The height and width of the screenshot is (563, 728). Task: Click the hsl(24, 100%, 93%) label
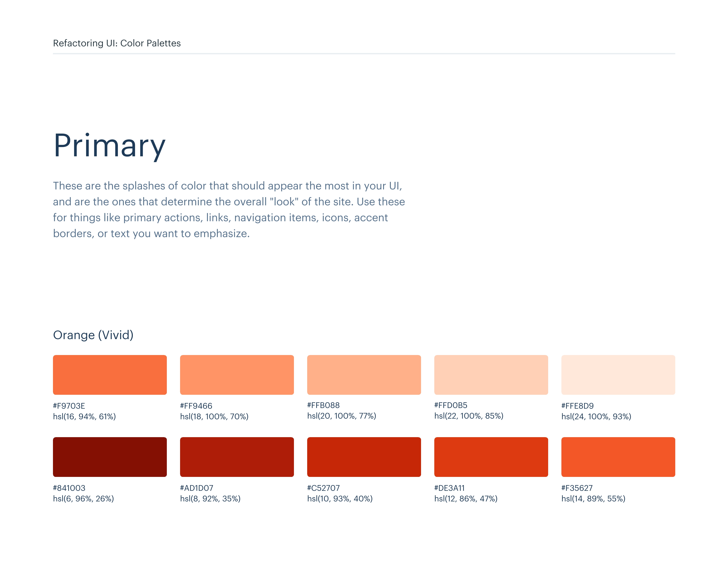(x=596, y=416)
